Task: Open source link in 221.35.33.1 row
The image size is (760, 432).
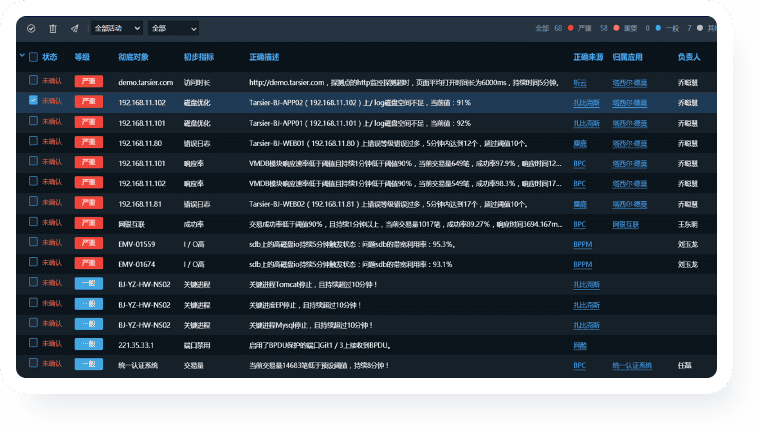Action: pyautogui.click(x=580, y=346)
